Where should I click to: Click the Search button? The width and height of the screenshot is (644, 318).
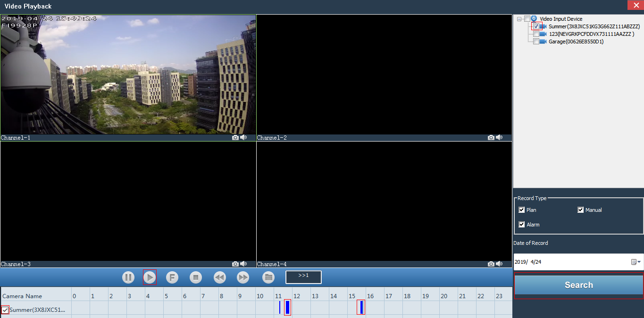578,285
